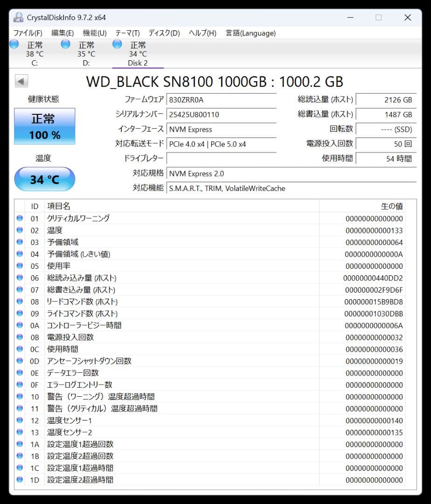Click the health status LED for drive C:
Image resolution: width=431 pixels, height=504 pixels.
coord(14,44)
